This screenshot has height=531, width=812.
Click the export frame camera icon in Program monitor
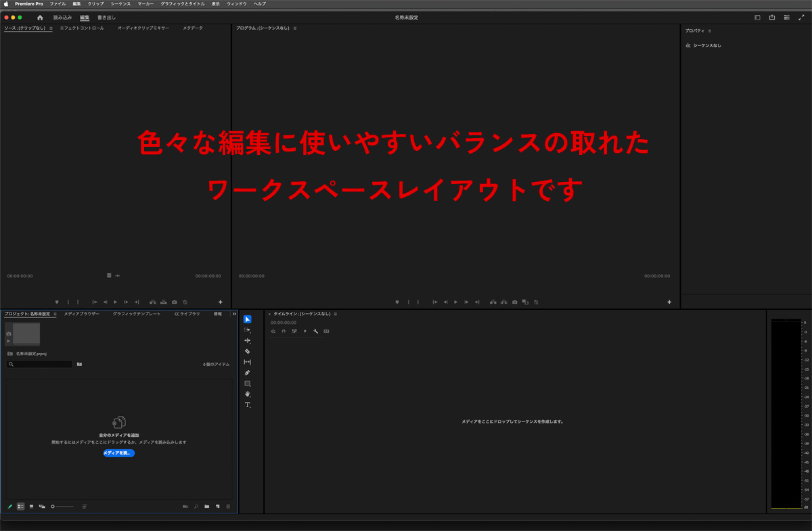pyautogui.click(x=515, y=302)
